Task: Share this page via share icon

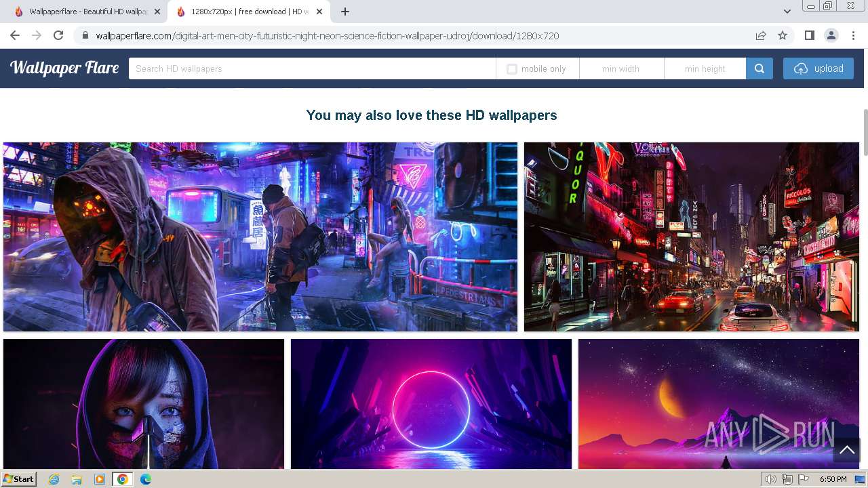Action: pyautogui.click(x=761, y=35)
